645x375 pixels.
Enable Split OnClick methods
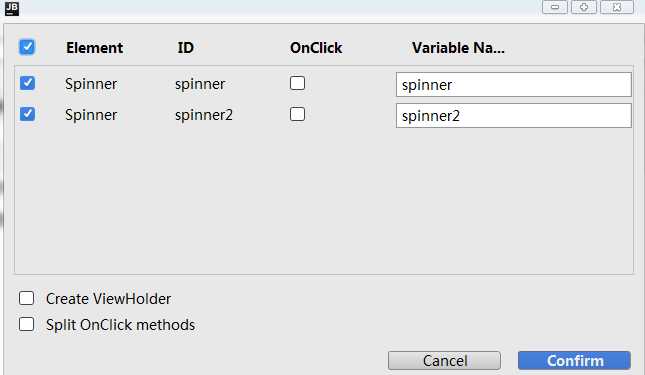point(26,324)
